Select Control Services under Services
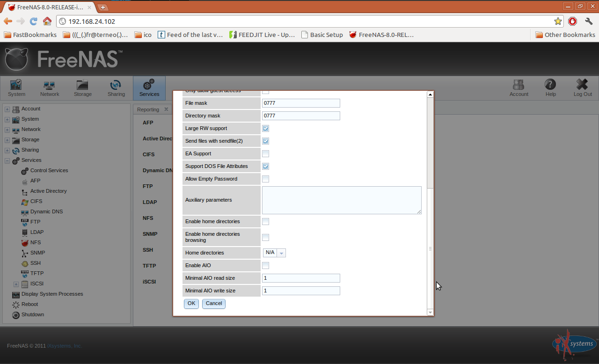 [x=49, y=170]
